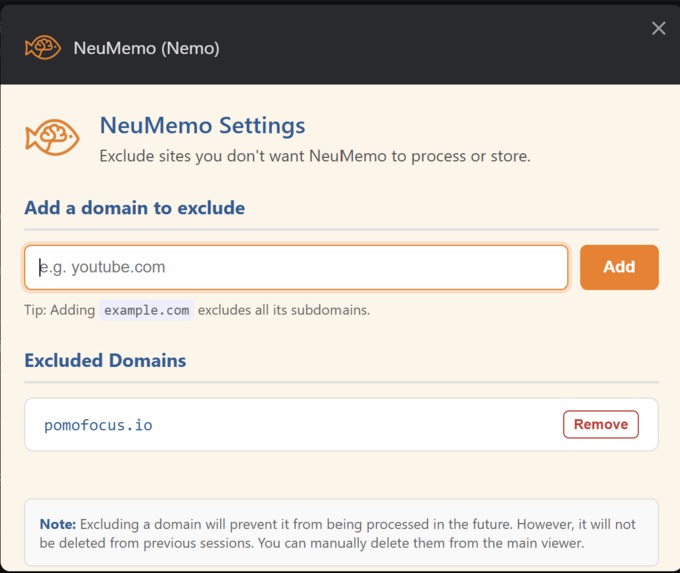The height and width of the screenshot is (573, 680).
Task: Close the NeuMemo settings popup
Action: [x=658, y=28]
